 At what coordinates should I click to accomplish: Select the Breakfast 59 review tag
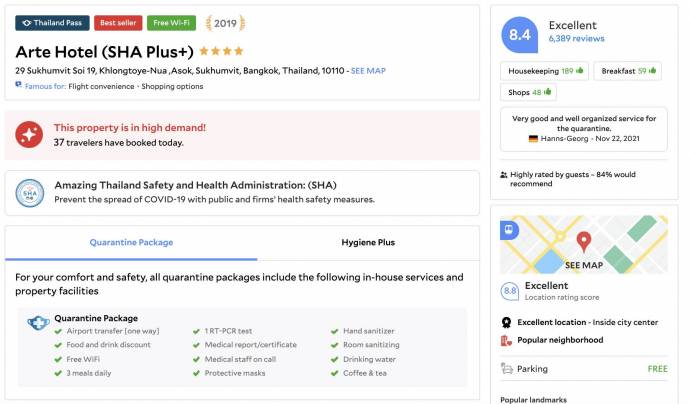(628, 71)
